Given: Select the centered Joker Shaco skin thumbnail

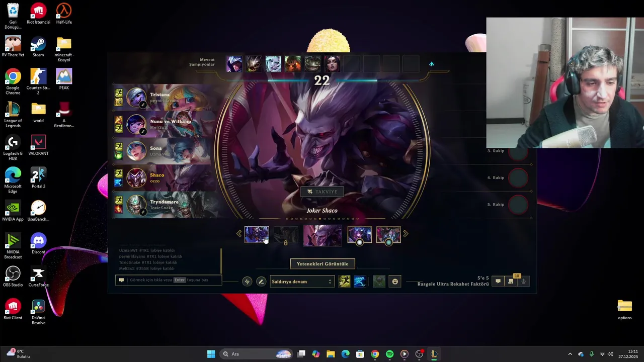Looking at the screenshot, I should 322,235.
